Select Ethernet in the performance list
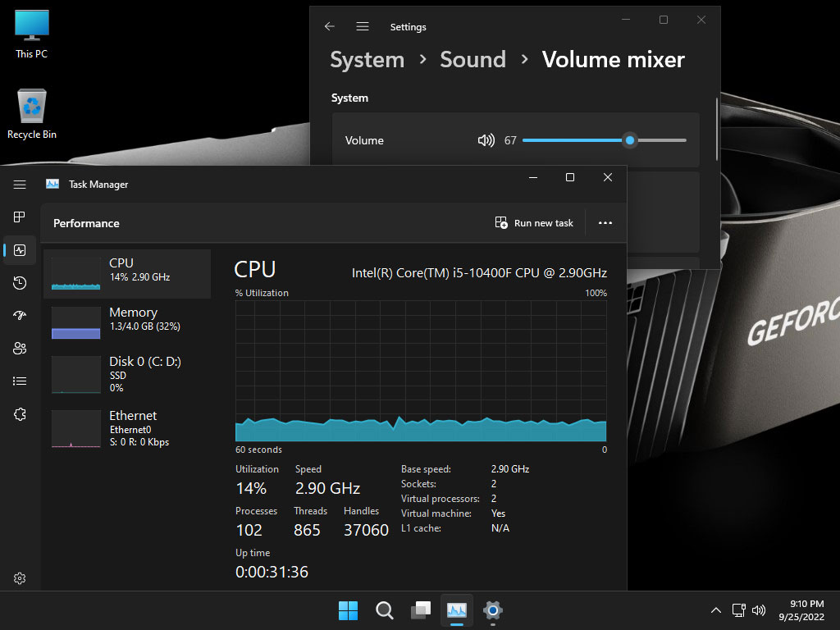 (127, 428)
